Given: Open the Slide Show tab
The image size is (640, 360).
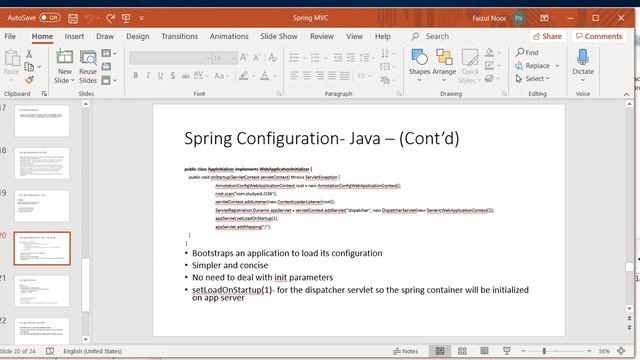Looking at the screenshot, I should pos(279,36).
